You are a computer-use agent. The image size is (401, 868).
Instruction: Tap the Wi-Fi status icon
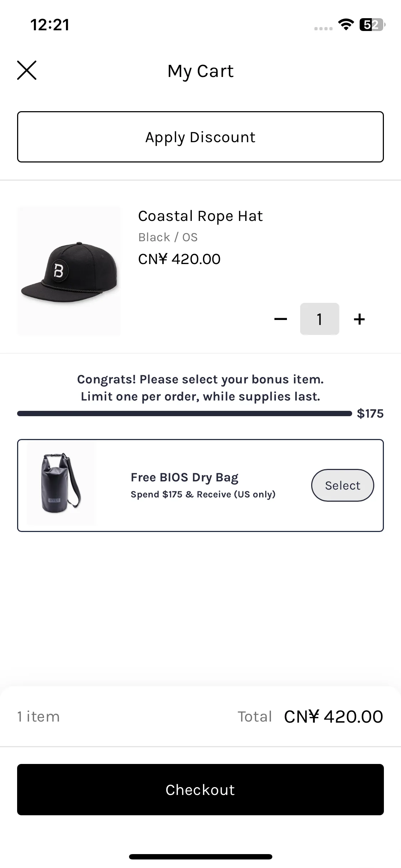(346, 25)
